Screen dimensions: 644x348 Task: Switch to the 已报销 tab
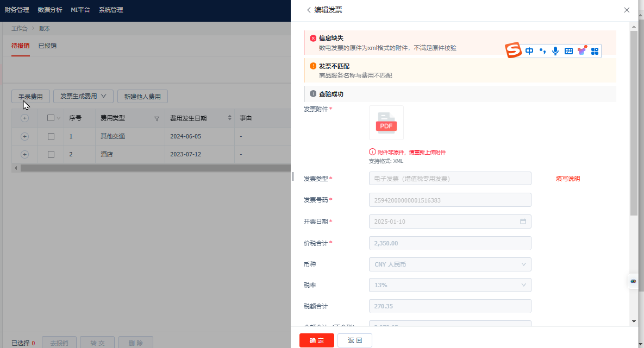(x=47, y=46)
